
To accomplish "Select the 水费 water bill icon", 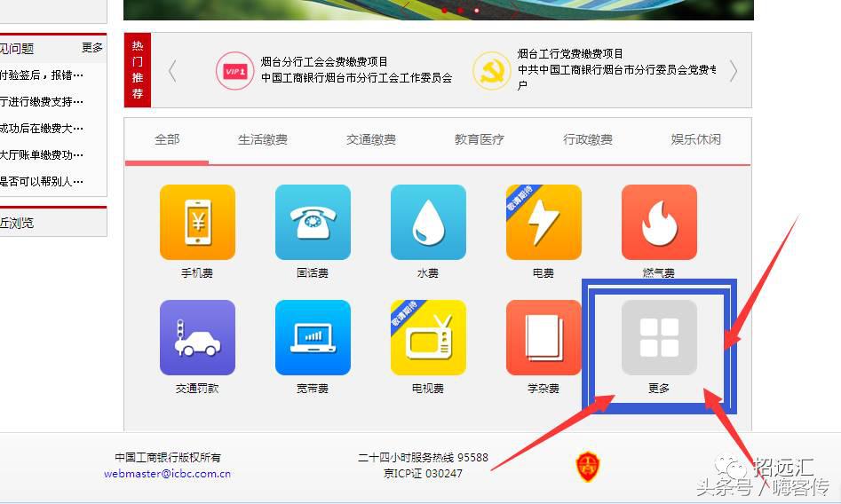I will coord(428,223).
